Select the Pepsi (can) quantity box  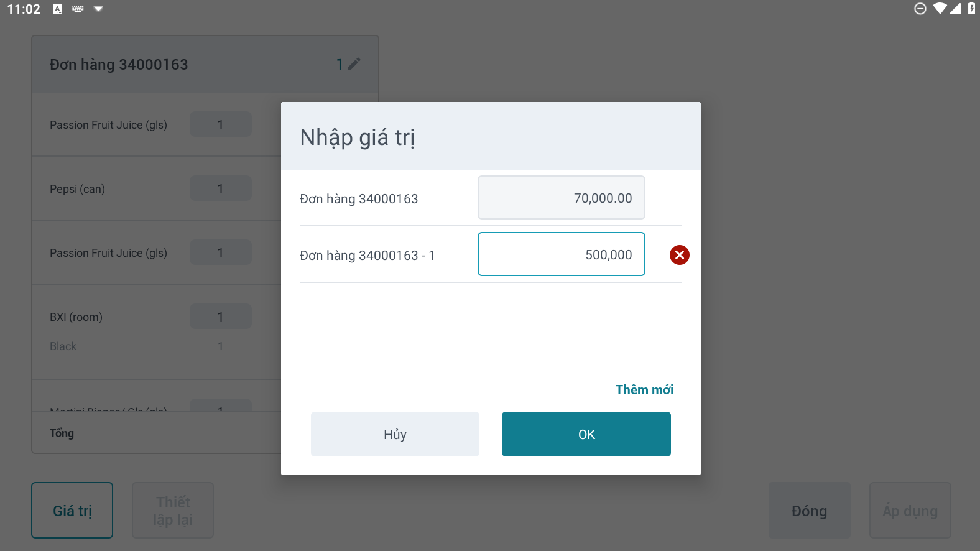[220, 188]
